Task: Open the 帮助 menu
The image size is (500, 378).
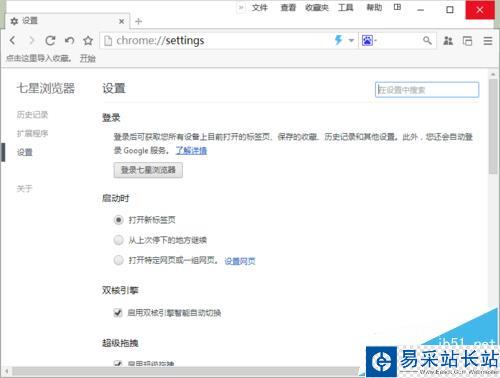Action: (374, 7)
